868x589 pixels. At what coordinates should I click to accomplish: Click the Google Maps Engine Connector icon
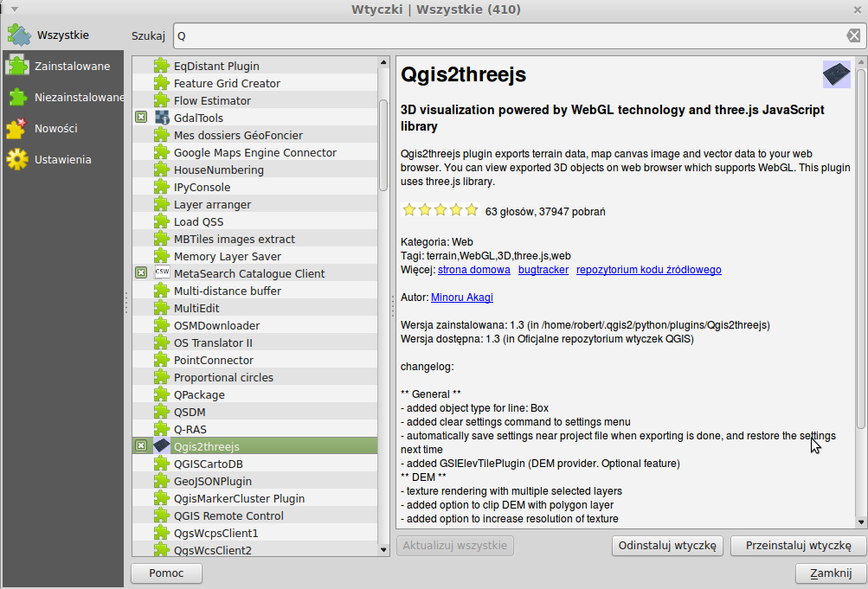click(x=162, y=152)
